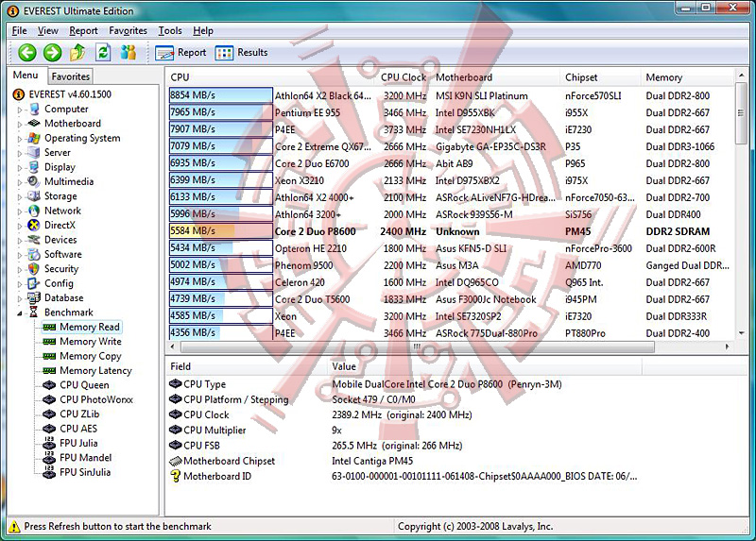Open the Report menu
Screen dimensions: 756x541
83,31
